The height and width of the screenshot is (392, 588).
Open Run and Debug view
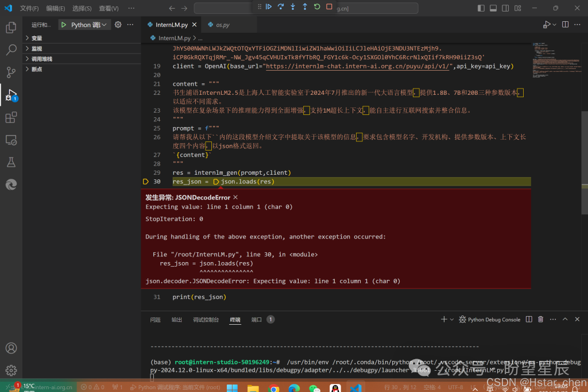(11, 95)
